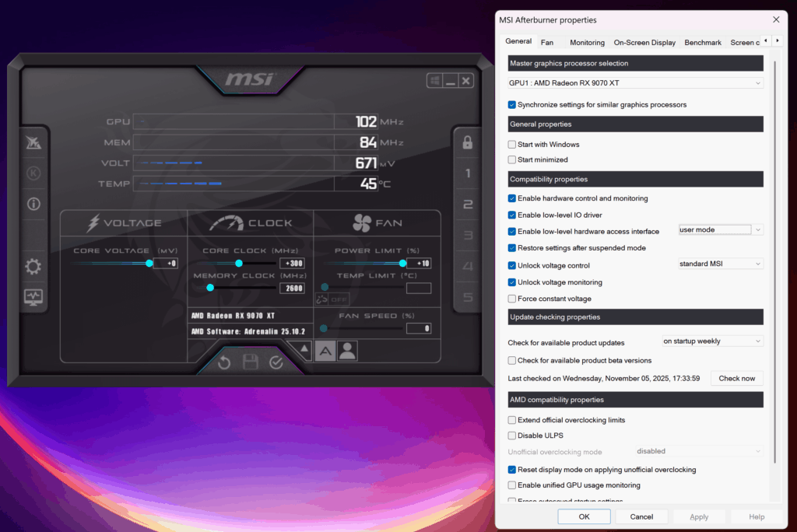The image size is (797, 532).
Task: Click the OK button
Action: click(x=584, y=516)
